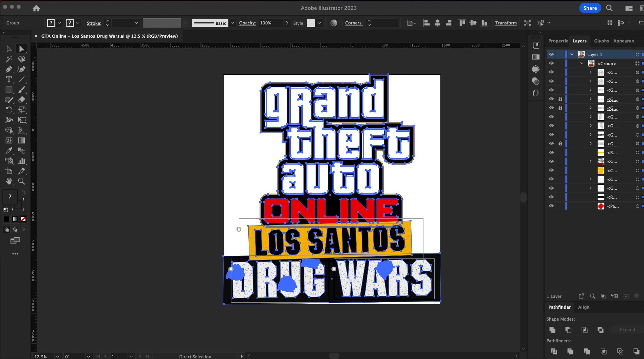The image size is (644, 359).
Task: Hide Layer 1 using its eye icon
Action: [x=551, y=54]
